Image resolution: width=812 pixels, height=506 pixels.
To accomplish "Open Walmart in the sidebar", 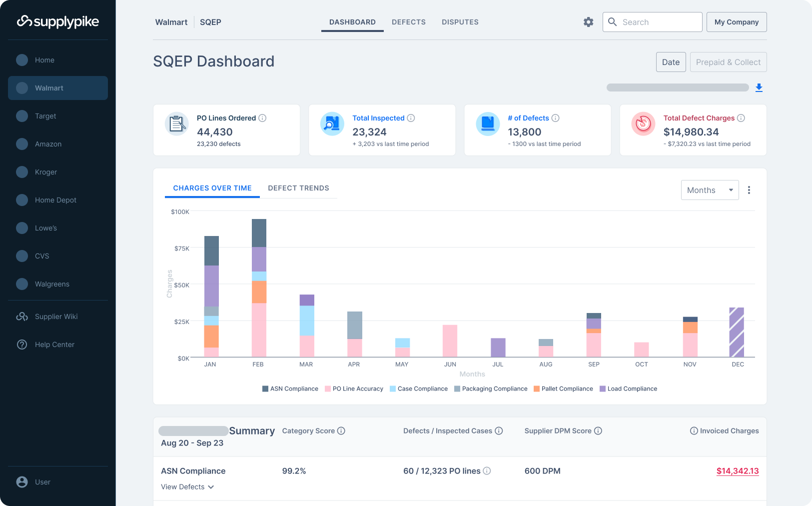I will [58, 88].
